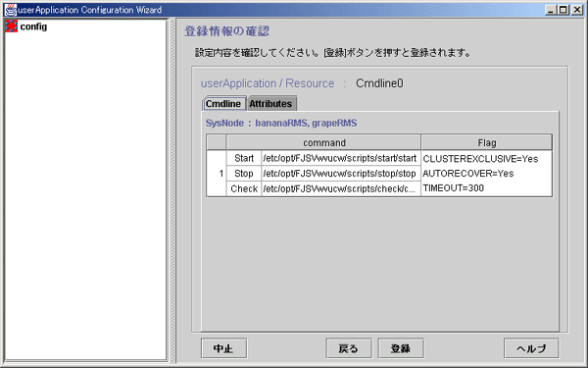
Task: Click the AUTORECOVER=Yes flag text
Action: [468, 174]
